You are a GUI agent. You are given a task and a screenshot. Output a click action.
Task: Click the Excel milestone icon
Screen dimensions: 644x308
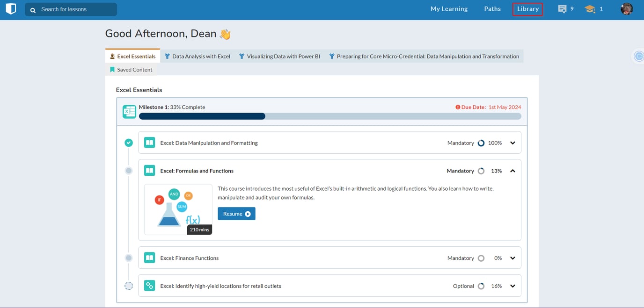129,112
